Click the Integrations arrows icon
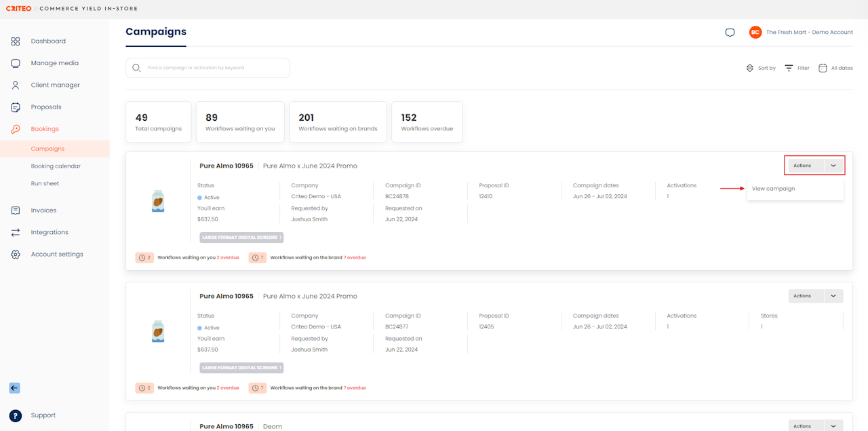 pyautogui.click(x=15, y=232)
